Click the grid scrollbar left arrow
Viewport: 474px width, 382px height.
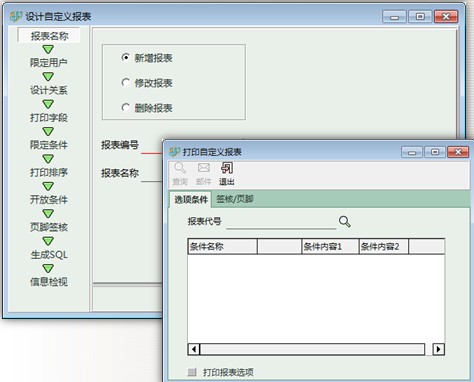click(194, 349)
